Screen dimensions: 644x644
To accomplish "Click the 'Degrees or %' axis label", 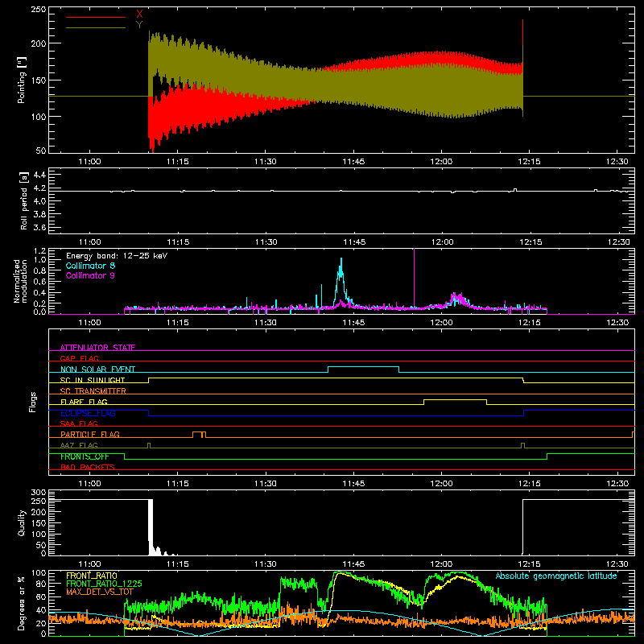I will click(22, 603).
